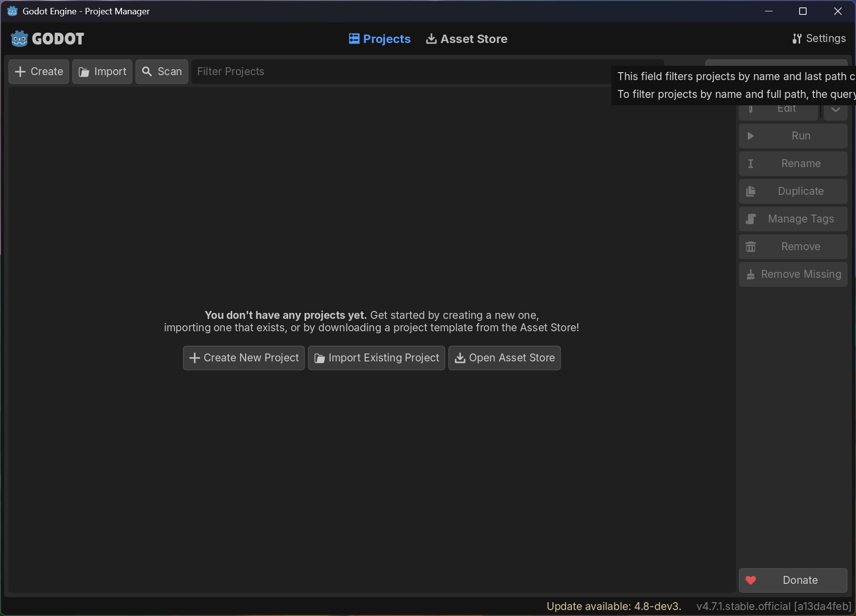Open the Asset Store tab
Screen dimensions: 856x616
tap(467, 39)
